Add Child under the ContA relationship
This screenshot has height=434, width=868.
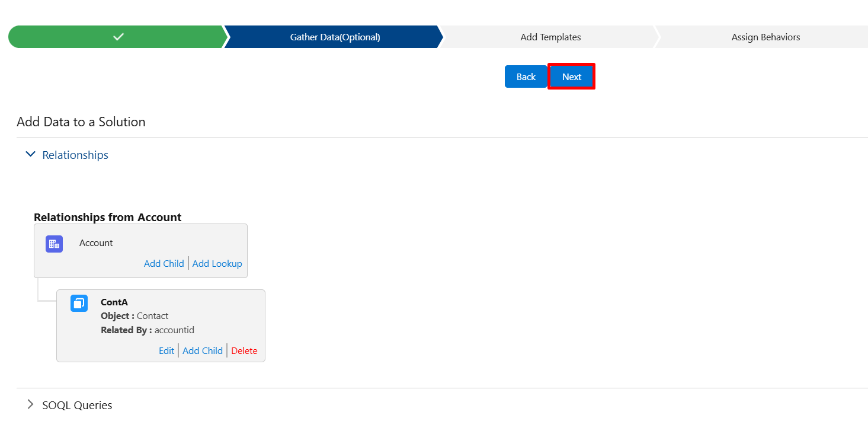pos(203,350)
